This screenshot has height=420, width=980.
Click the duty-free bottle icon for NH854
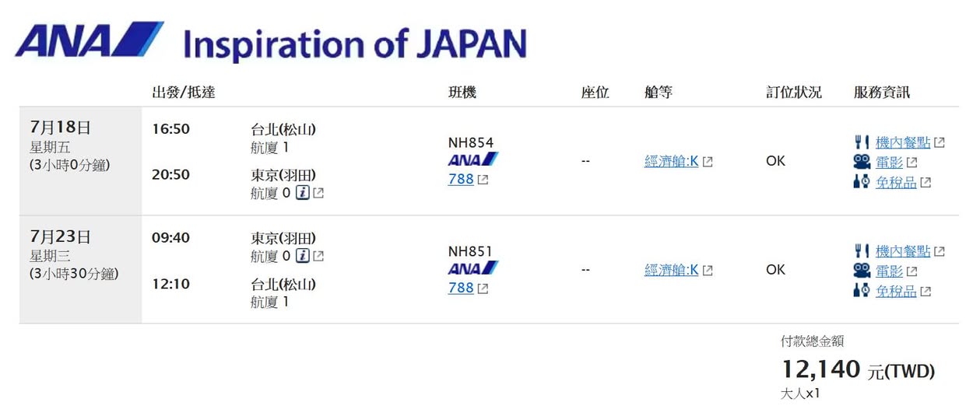point(861,183)
